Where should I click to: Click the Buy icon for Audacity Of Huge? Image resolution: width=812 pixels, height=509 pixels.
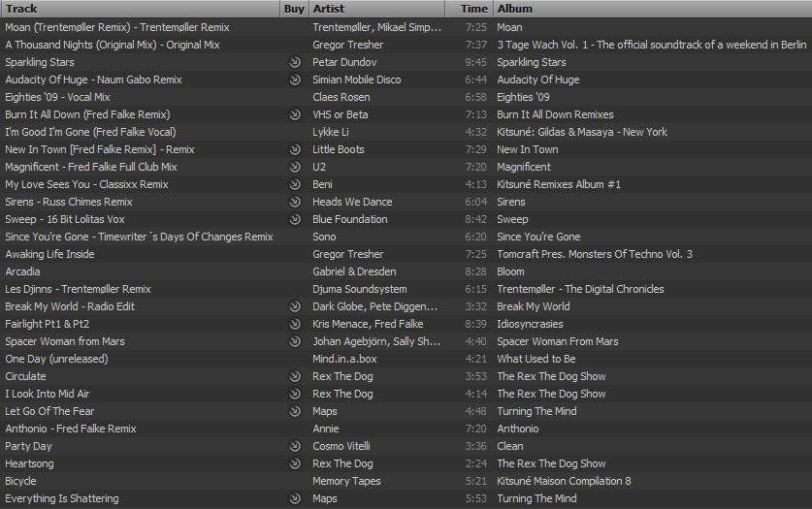295,80
